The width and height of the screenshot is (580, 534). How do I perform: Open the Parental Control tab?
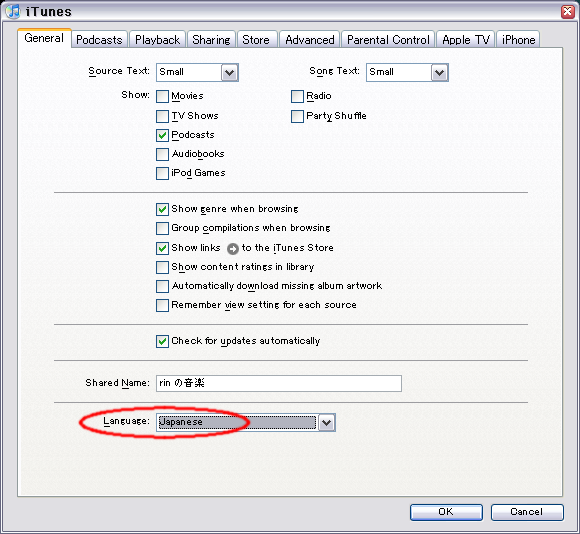[388, 40]
